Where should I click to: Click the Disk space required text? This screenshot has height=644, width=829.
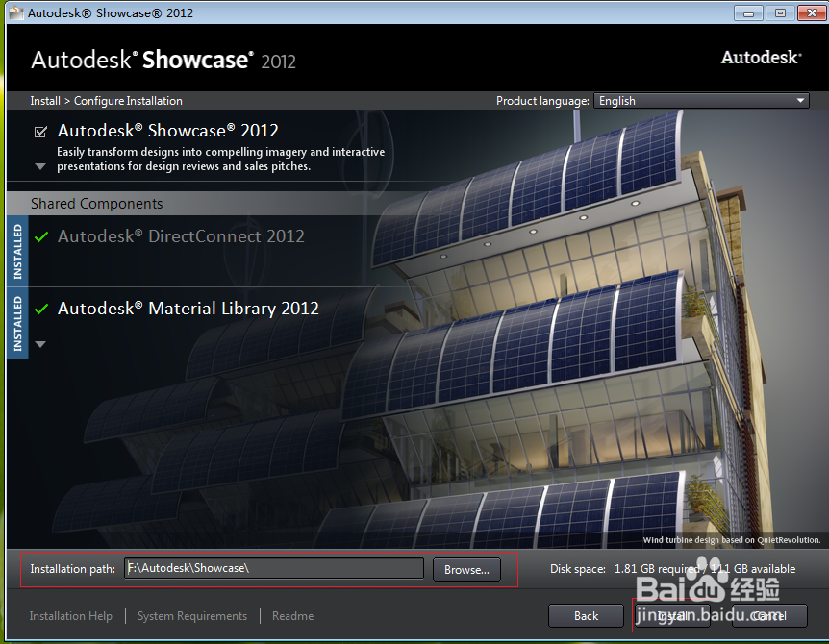[x=672, y=569]
